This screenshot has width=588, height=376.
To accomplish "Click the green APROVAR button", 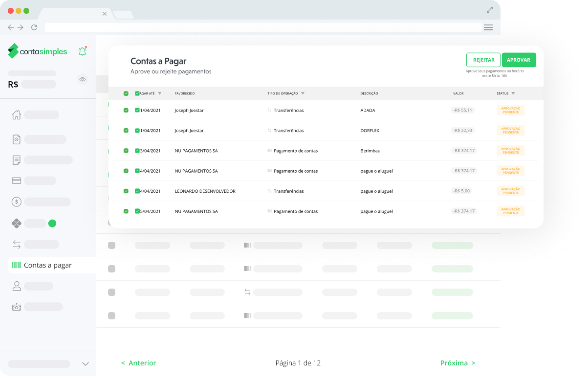I will click(518, 60).
